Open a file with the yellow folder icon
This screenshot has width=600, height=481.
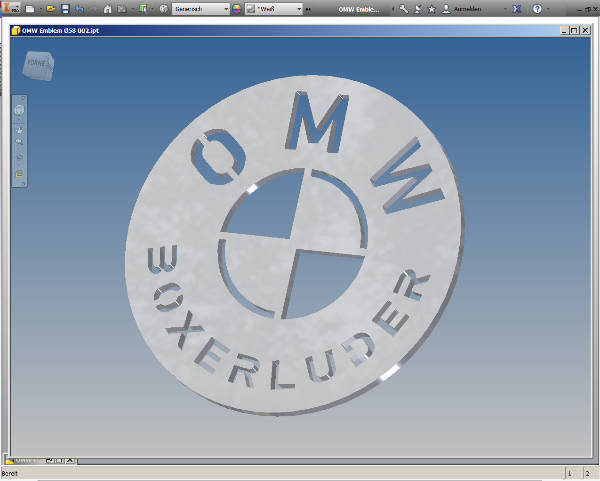[x=51, y=8]
